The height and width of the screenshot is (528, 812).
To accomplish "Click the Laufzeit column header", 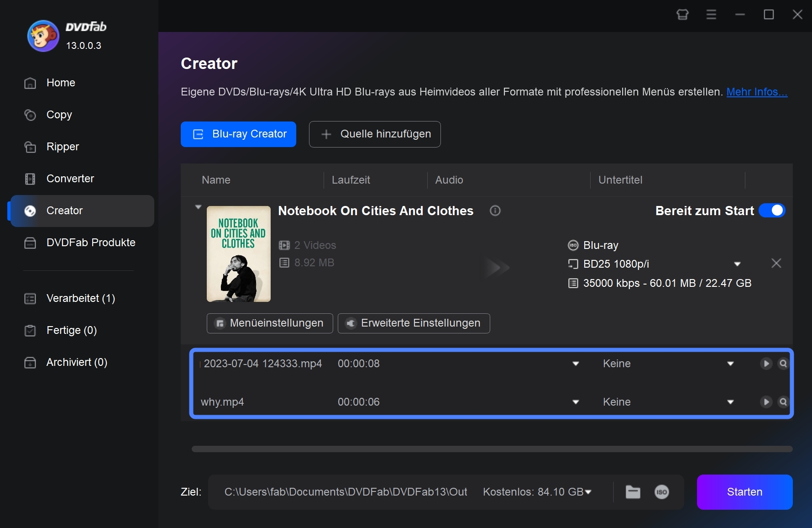I will [x=351, y=180].
